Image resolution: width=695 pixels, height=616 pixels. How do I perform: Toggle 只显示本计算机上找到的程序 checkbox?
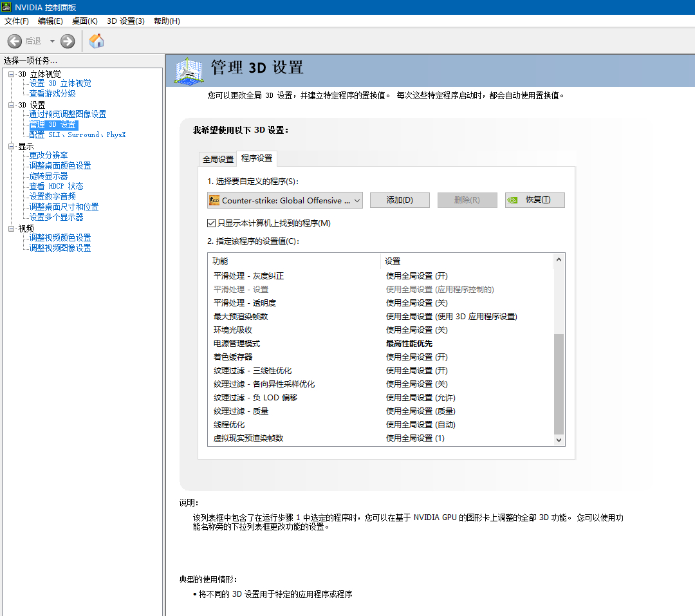pos(212,223)
